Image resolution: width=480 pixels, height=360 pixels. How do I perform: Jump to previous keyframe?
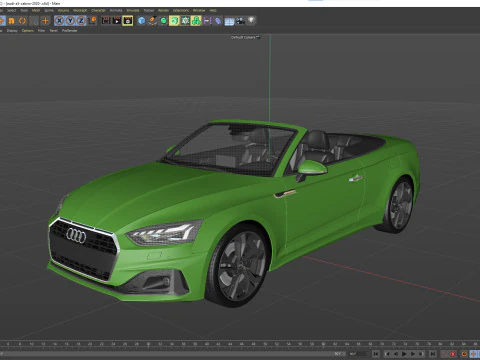[387, 354]
